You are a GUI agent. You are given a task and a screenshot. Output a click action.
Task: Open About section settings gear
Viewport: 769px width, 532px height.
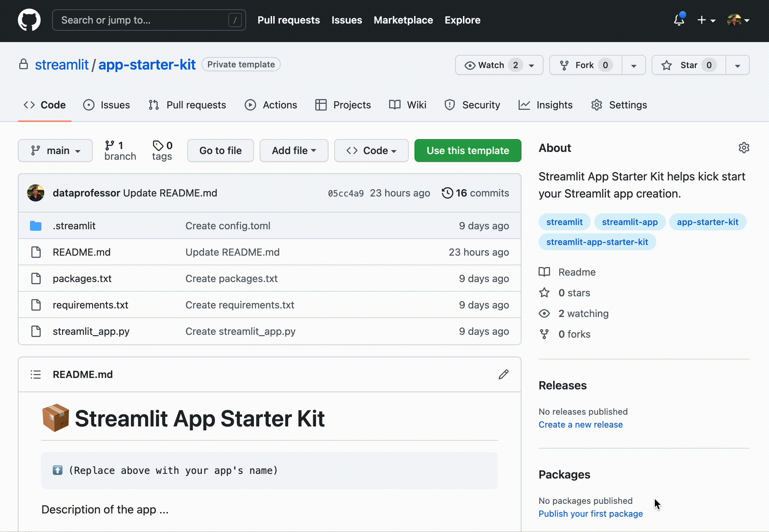click(744, 147)
